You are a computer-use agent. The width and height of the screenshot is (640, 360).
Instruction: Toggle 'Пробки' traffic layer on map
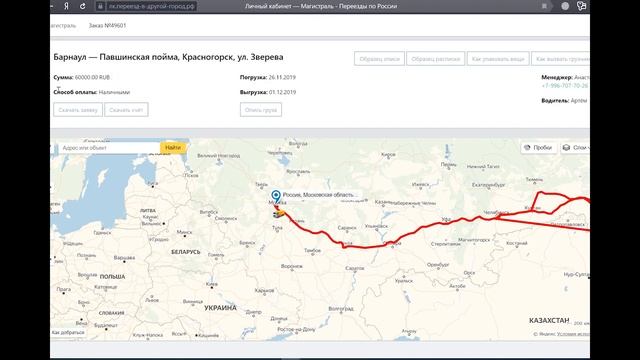click(x=538, y=148)
